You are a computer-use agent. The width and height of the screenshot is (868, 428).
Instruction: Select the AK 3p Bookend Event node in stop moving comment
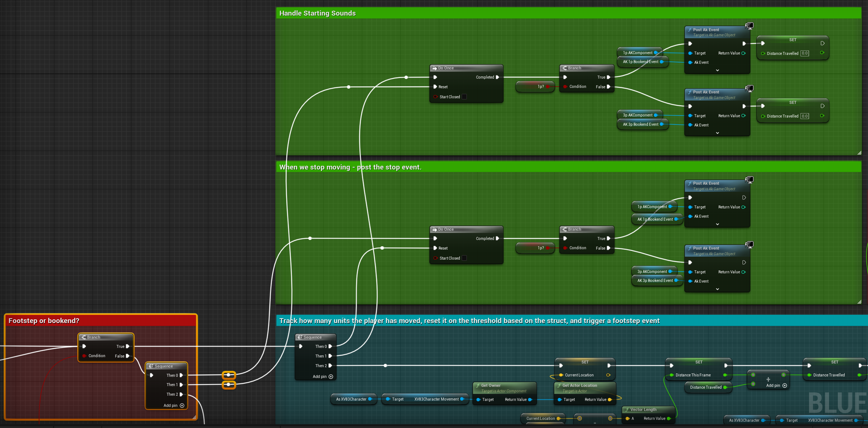pos(657,281)
